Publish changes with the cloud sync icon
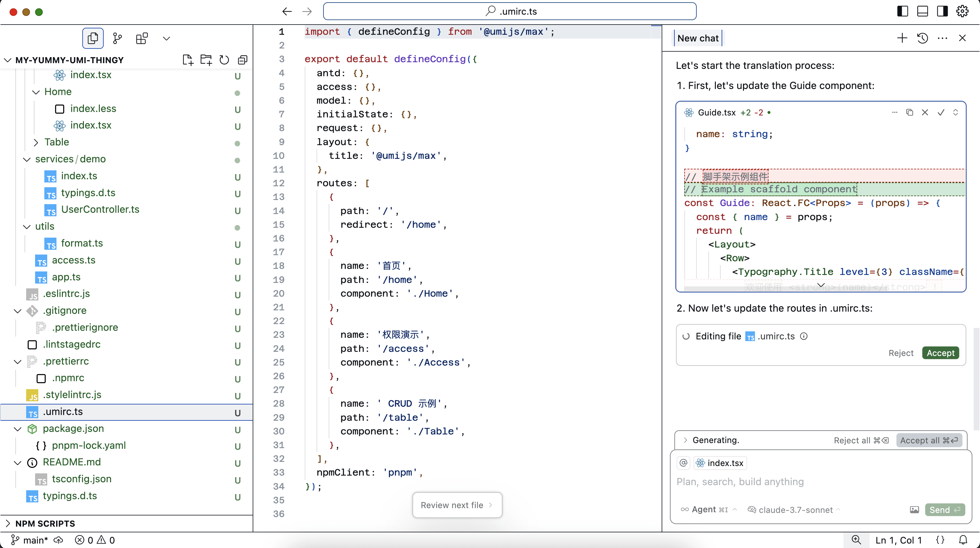The height and width of the screenshot is (548, 980). [x=58, y=540]
